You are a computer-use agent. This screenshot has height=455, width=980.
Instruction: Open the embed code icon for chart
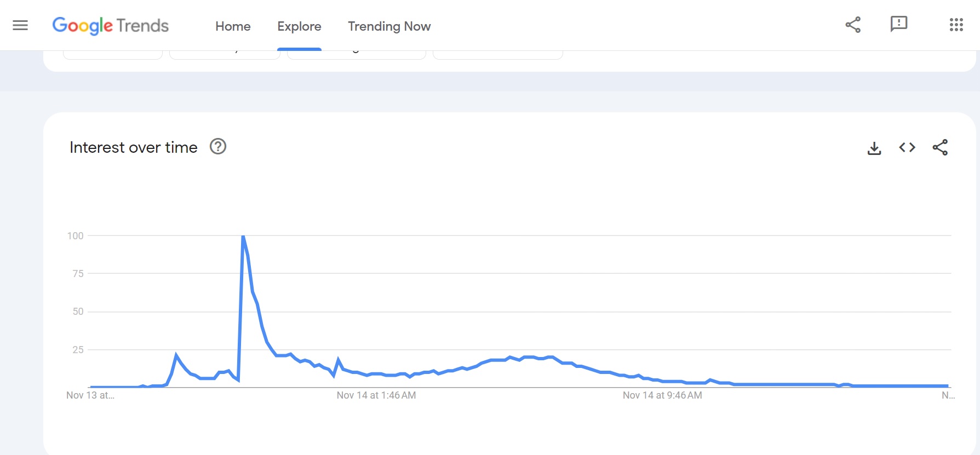907,147
